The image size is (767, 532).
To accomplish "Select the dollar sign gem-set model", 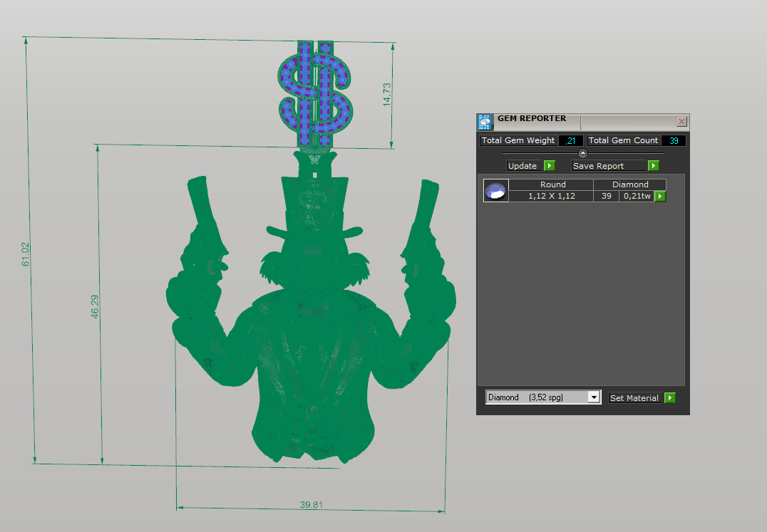I will [316, 93].
